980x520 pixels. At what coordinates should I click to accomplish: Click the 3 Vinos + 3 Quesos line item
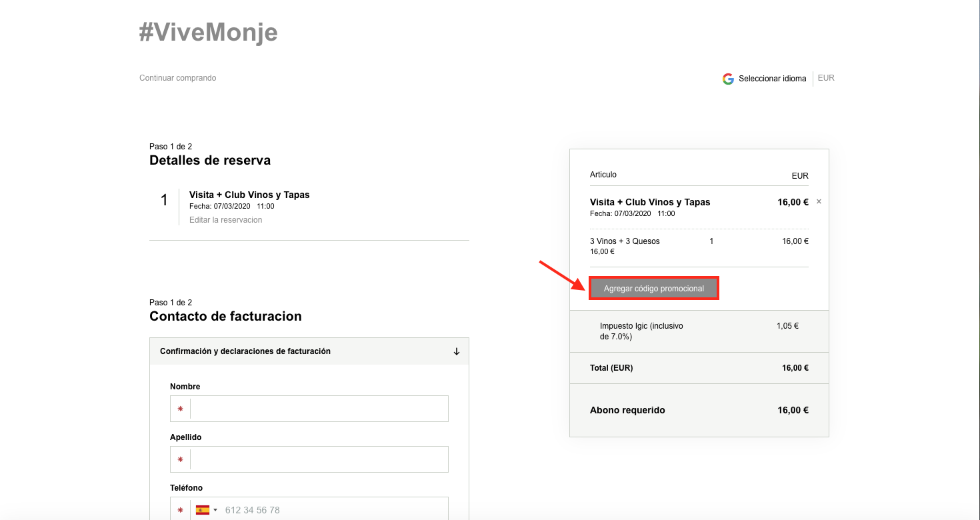coord(625,241)
